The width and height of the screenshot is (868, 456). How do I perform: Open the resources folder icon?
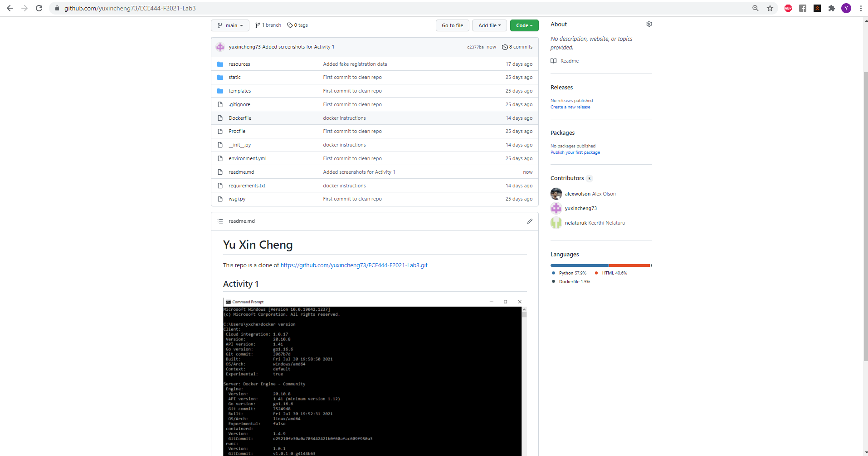click(x=220, y=64)
